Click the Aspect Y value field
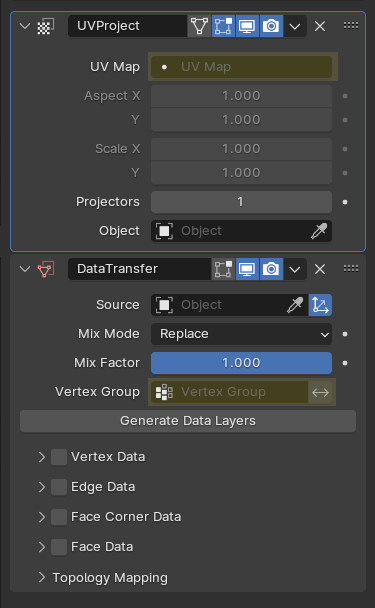This screenshot has height=608, width=375. (x=241, y=120)
